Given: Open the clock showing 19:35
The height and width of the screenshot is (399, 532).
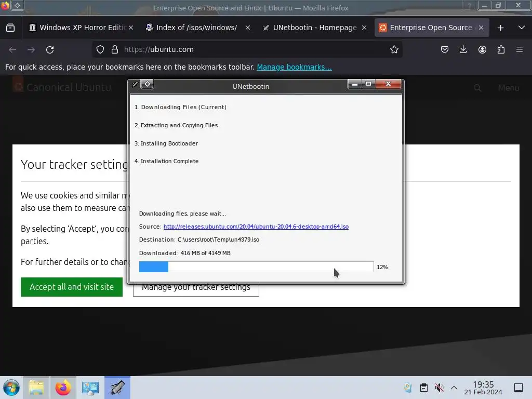Looking at the screenshot, I should (x=483, y=388).
